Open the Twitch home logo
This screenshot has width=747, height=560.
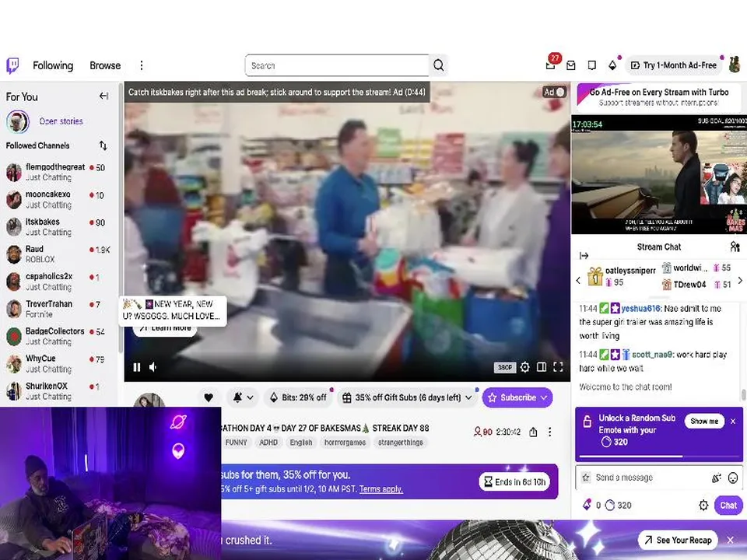pyautogui.click(x=13, y=65)
